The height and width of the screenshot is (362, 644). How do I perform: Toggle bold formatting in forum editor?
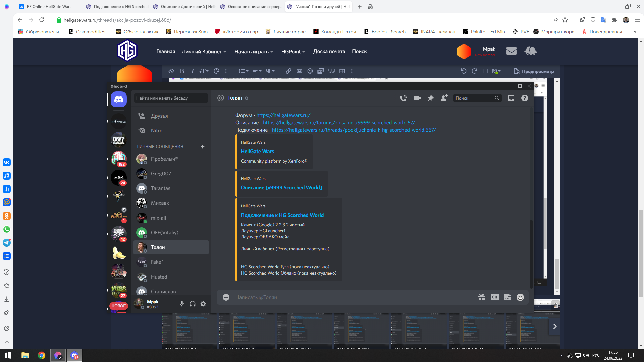[182, 71]
